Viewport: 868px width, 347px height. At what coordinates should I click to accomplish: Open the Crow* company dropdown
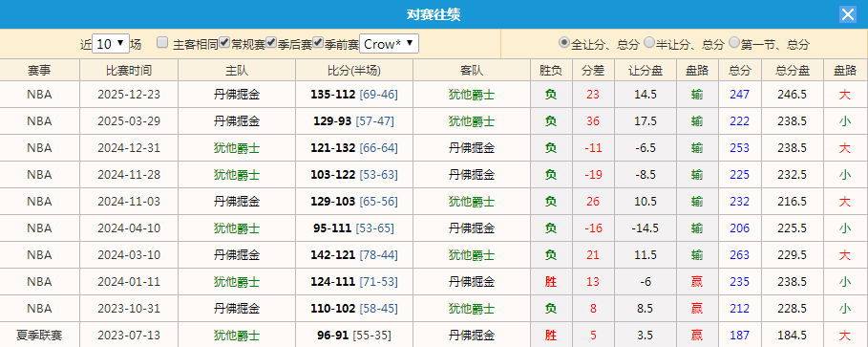(390, 44)
